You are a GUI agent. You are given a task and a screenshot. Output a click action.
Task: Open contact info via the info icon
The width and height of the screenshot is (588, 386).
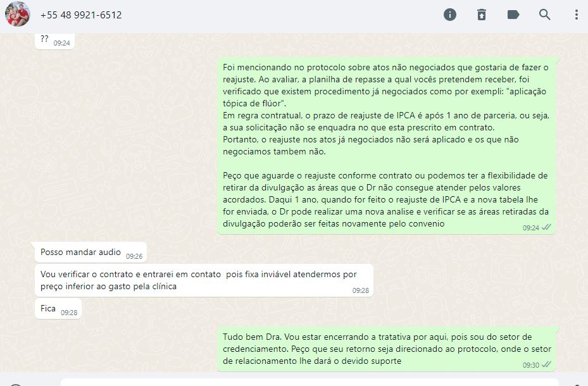pos(449,15)
